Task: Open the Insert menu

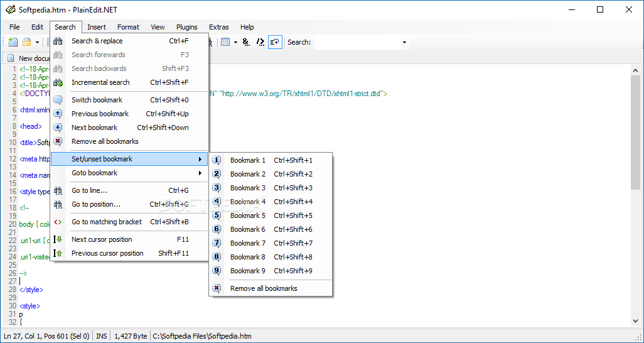Action: coord(97,27)
